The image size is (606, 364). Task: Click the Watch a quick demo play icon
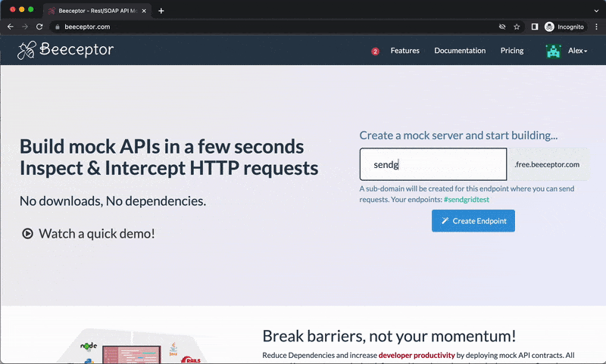pyautogui.click(x=27, y=234)
